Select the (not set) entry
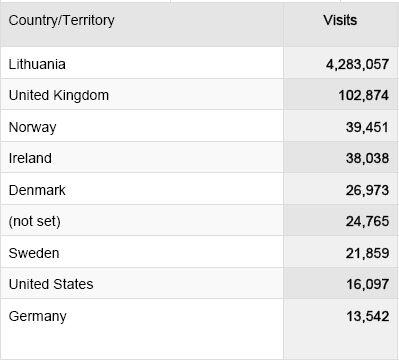 [35, 221]
